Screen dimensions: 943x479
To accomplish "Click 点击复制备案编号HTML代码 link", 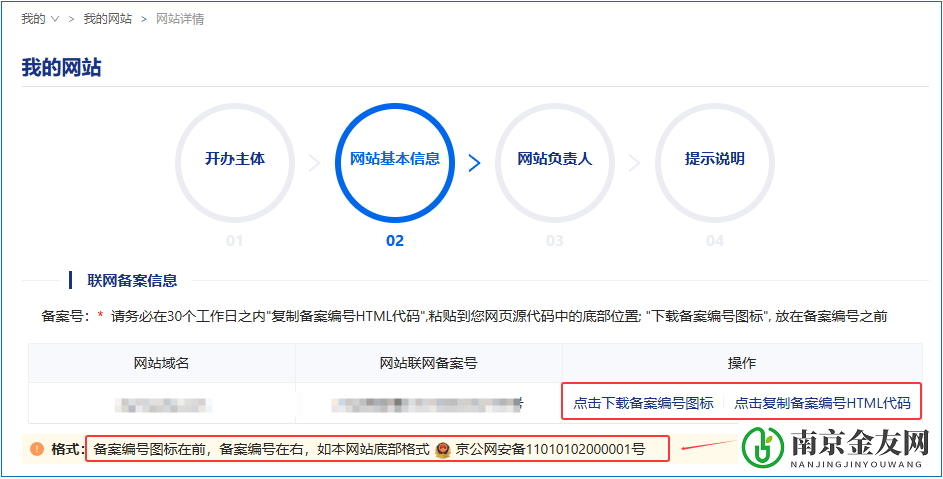I will coord(822,403).
